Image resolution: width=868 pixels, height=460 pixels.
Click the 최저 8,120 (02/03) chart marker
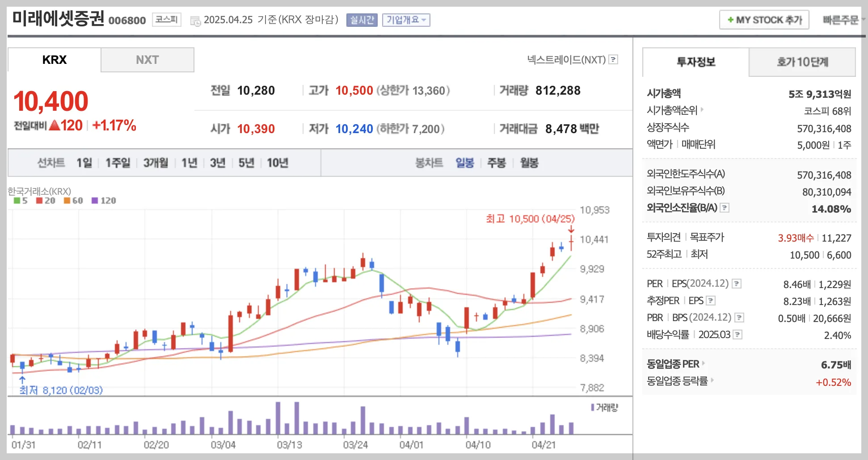(61, 390)
